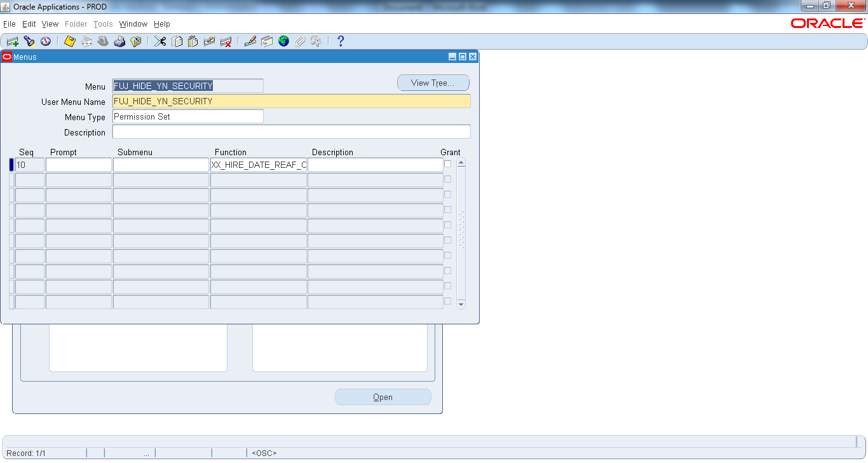Open the Edit menu
Image resolution: width=868 pixels, height=463 pixels.
tap(29, 24)
